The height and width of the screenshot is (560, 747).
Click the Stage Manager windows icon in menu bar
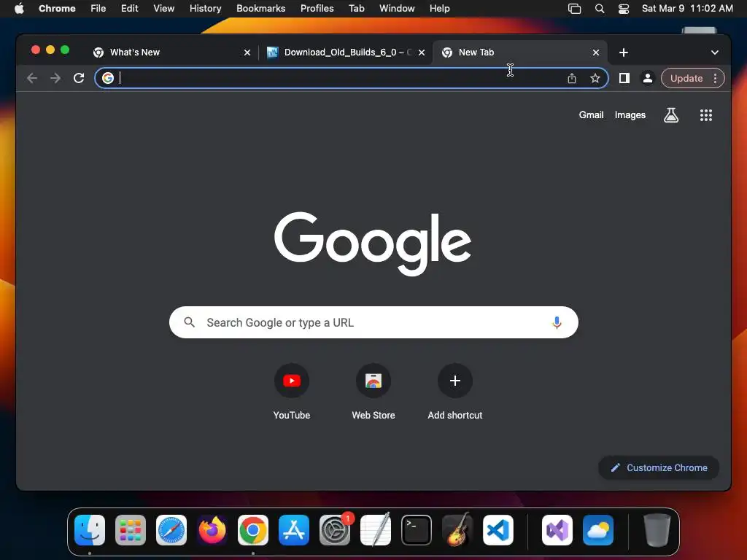coord(575,9)
